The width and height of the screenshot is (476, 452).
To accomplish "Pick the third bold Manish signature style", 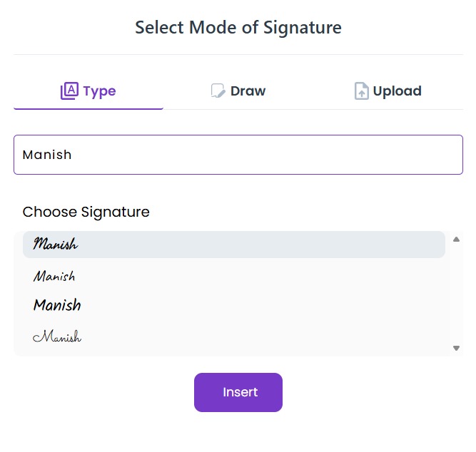I will tap(57, 305).
